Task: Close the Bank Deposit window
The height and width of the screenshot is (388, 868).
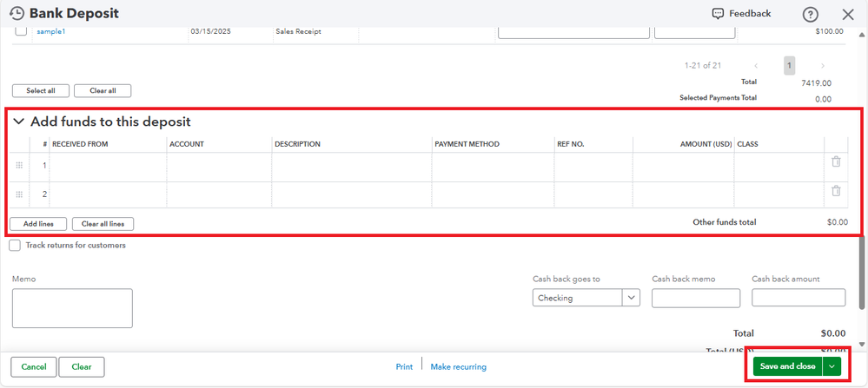Action: pos(847,15)
